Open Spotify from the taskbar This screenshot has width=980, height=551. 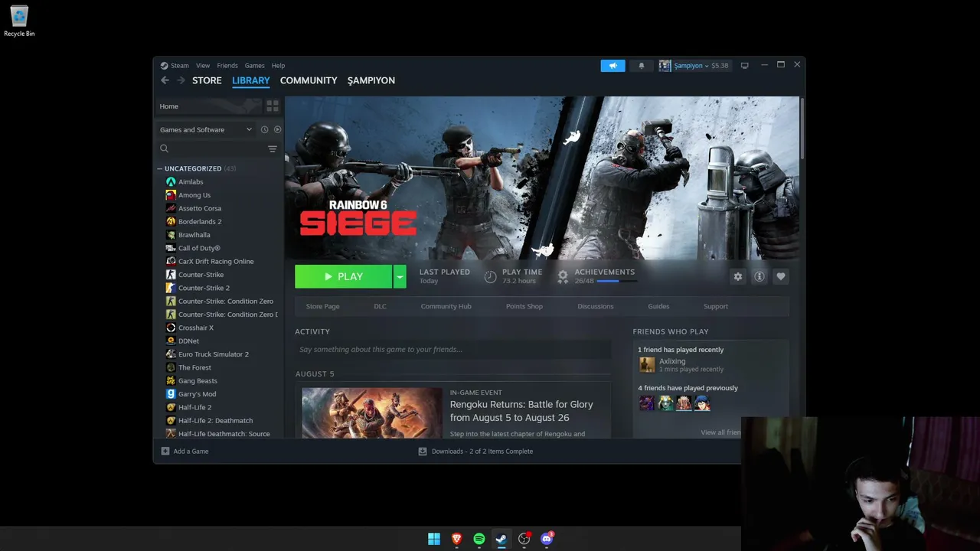479,539
